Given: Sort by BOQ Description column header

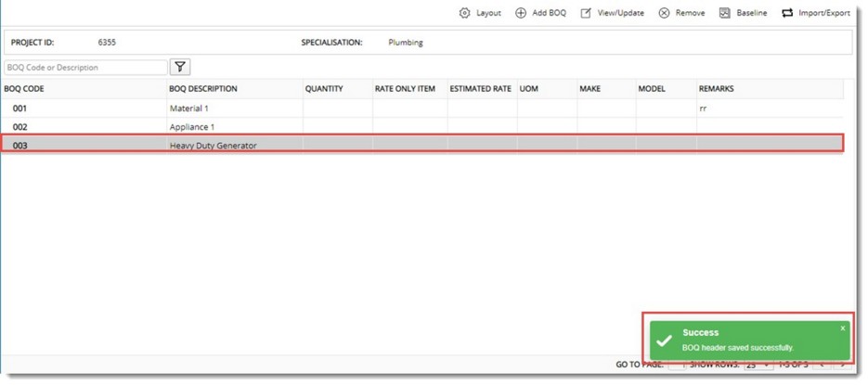Looking at the screenshot, I should 203,89.
